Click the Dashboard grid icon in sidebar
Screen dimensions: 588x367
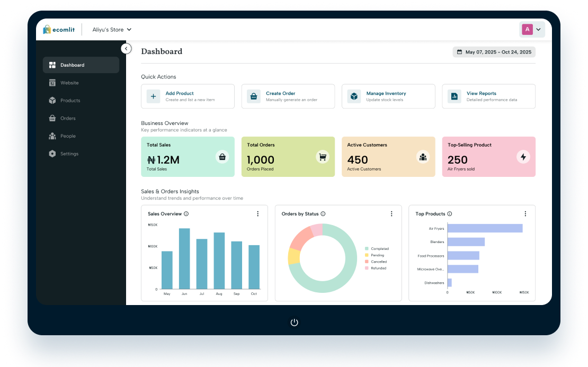52,65
